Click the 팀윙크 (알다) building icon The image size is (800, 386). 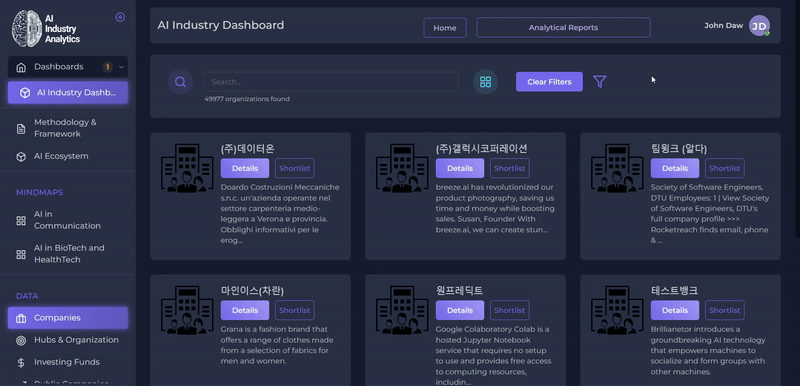pos(617,168)
